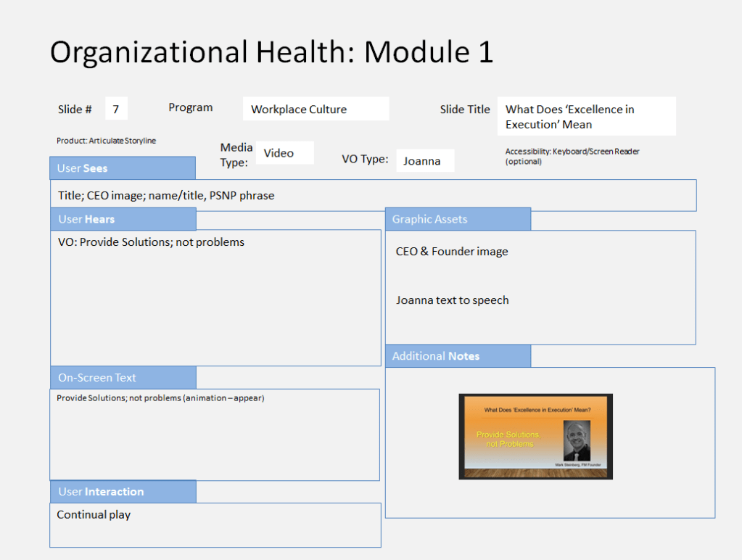Click the 'Organizational Health: Module 1' heading

[x=271, y=52]
